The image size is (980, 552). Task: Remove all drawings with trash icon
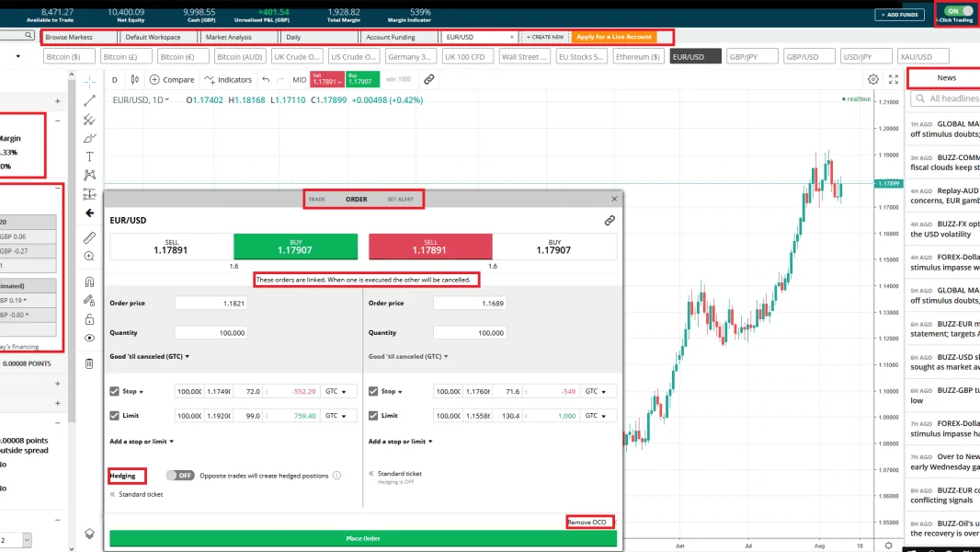pos(89,363)
